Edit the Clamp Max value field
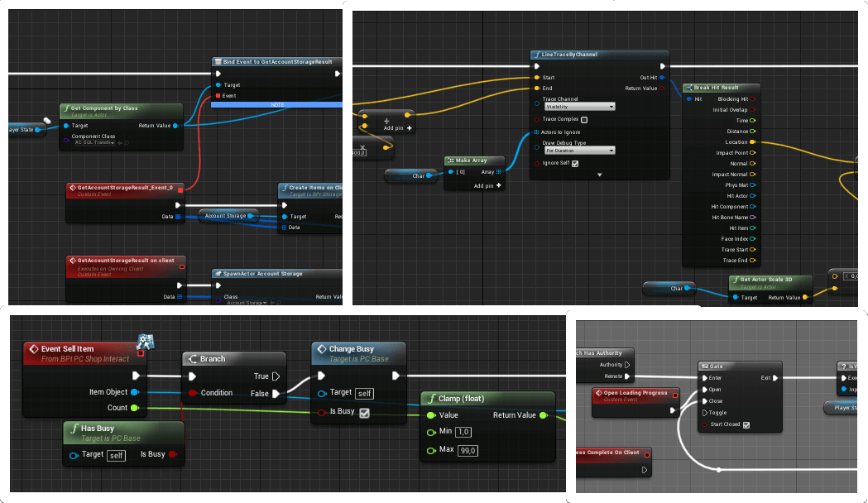The image size is (868, 503). click(x=468, y=450)
